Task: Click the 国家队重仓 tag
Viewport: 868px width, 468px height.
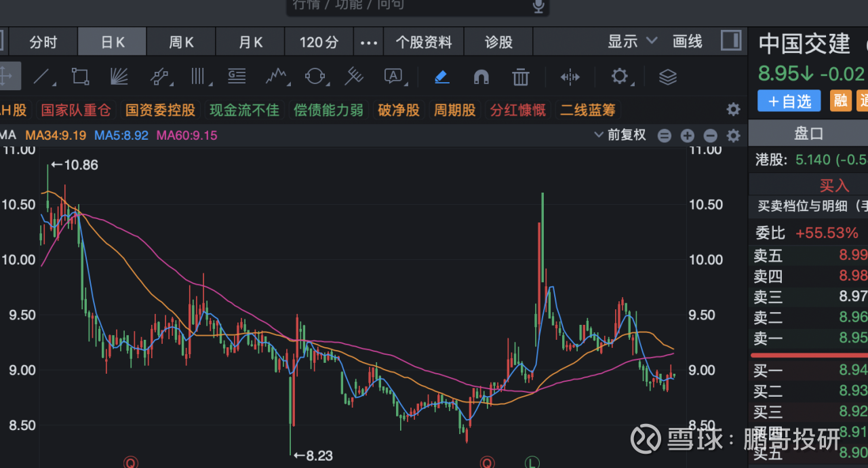Action: pyautogui.click(x=77, y=110)
